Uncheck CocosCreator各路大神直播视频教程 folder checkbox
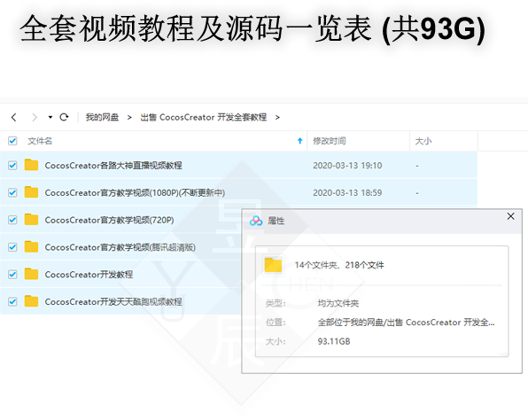This screenshot has width=528, height=420. pyautogui.click(x=12, y=166)
